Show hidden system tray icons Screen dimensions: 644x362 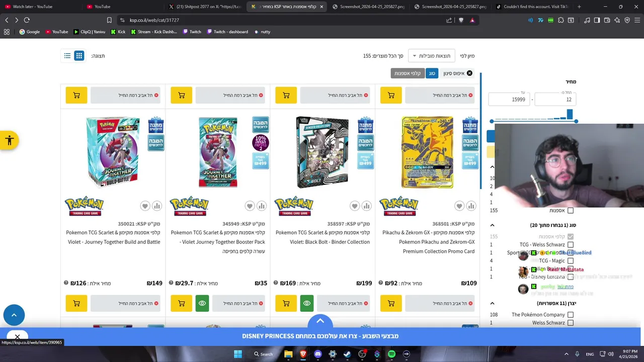568,354
